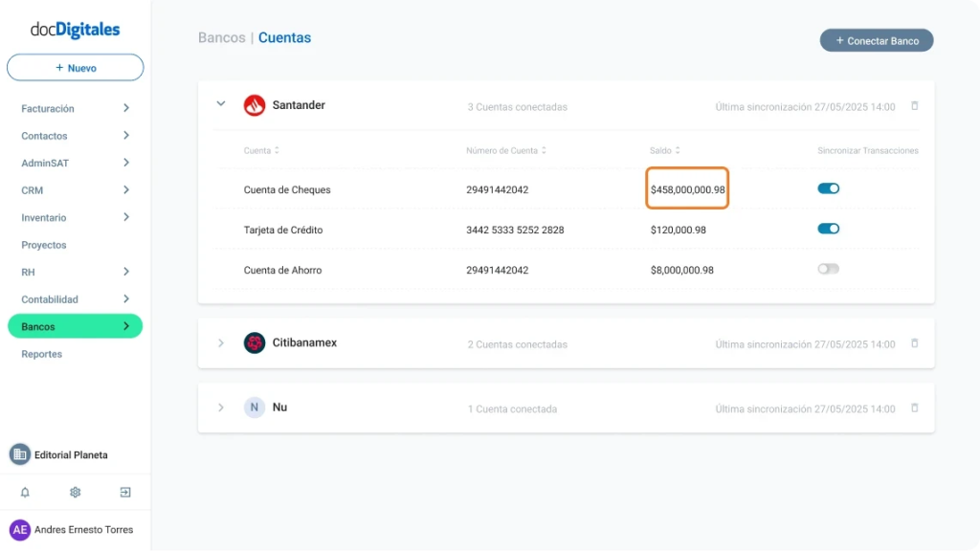
Task: Click the Nuevo button
Action: pyautogui.click(x=76, y=68)
